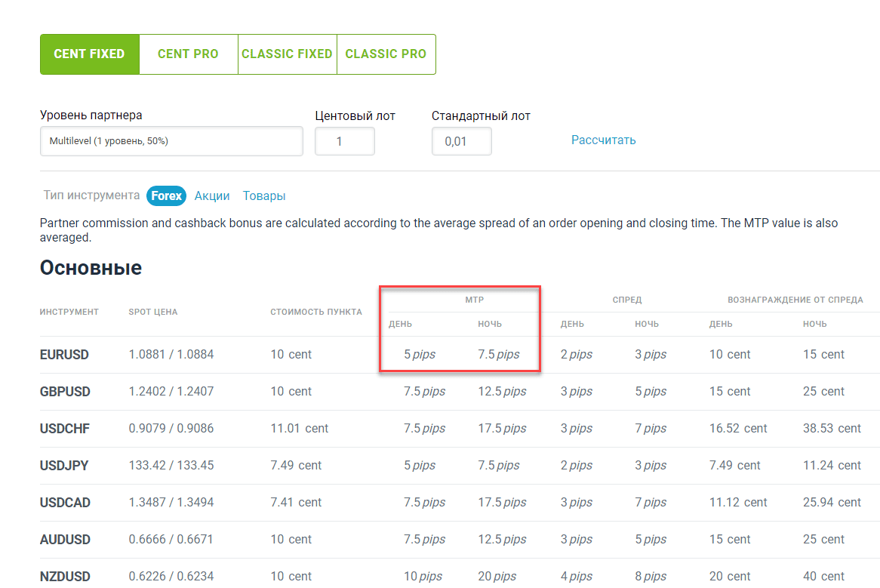This screenshot has width=880, height=588.
Task: Open the CLASSIC PRO tab
Action: coord(386,54)
